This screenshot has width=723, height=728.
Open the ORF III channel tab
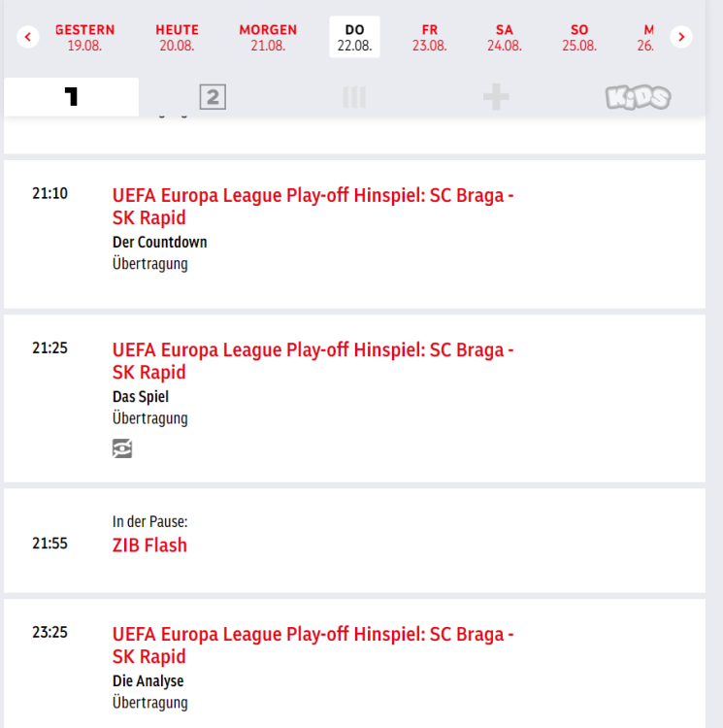[354, 97]
